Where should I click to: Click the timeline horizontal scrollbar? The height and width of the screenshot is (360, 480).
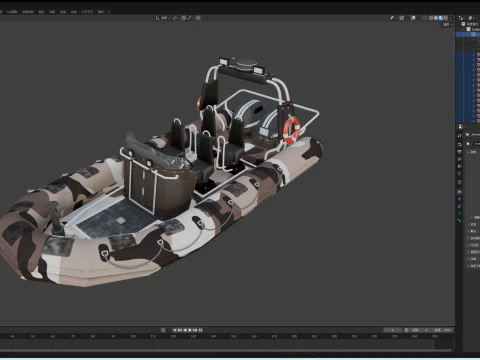227,350
